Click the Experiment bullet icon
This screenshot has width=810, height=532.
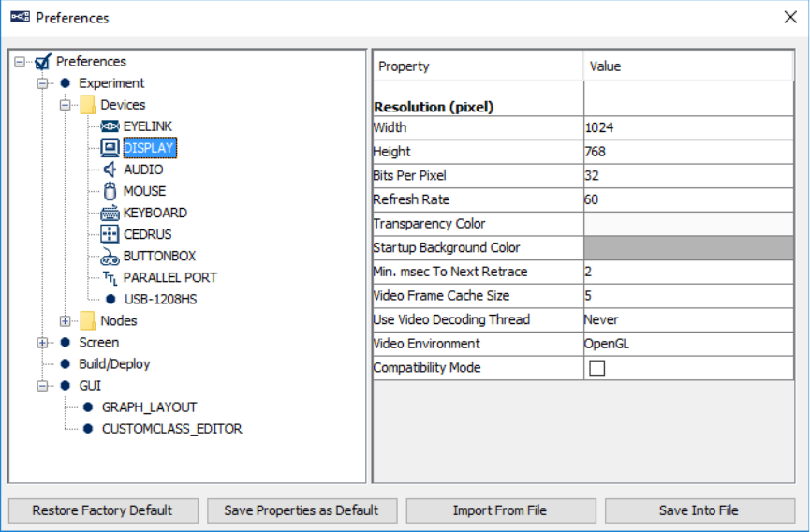click(x=66, y=83)
